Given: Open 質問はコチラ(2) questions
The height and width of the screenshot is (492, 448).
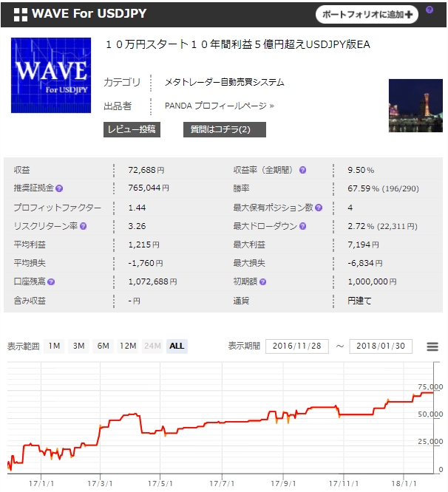Looking at the screenshot, I should click(224, 129).
